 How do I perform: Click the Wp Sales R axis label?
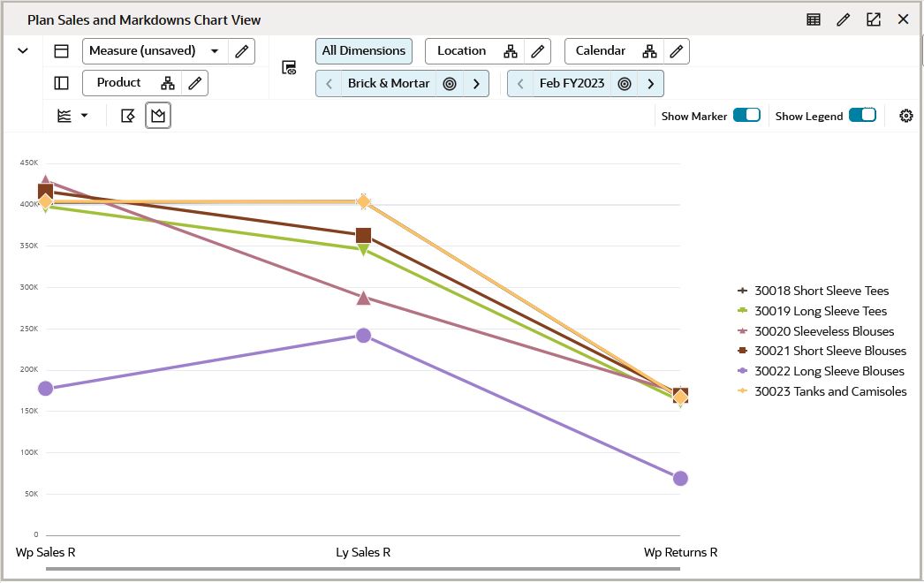tap(45, 552)
